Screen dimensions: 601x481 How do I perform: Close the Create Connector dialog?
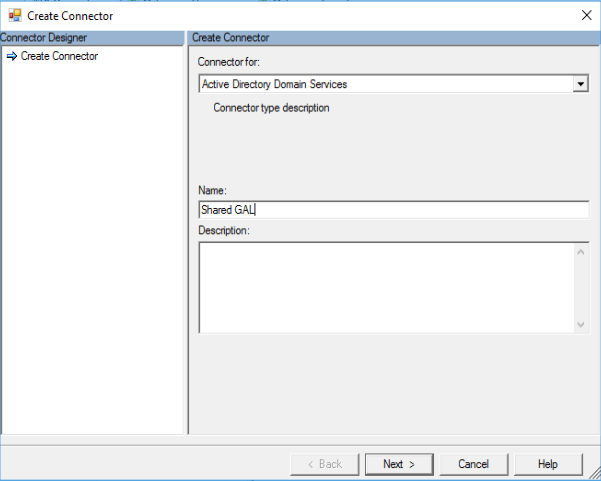tap(585, 15)
